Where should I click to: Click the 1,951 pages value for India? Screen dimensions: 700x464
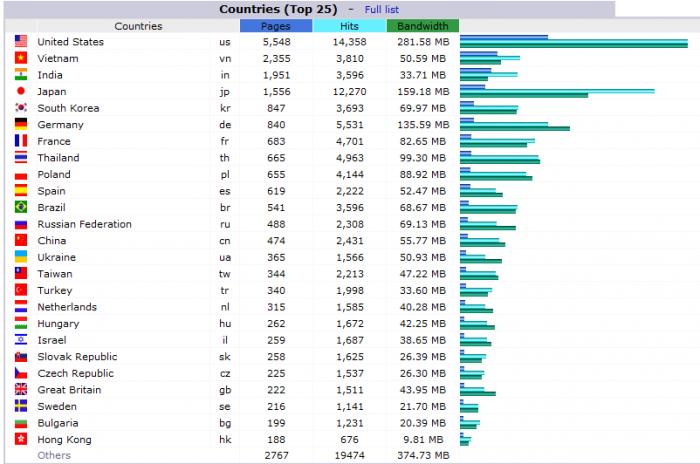pyautogui.click(x=276, y=75)
